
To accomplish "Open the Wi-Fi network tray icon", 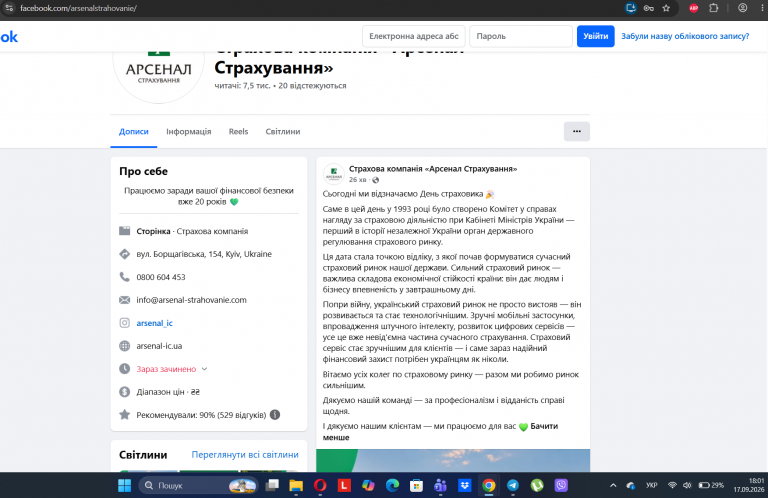I will click(x=672, y=485).
